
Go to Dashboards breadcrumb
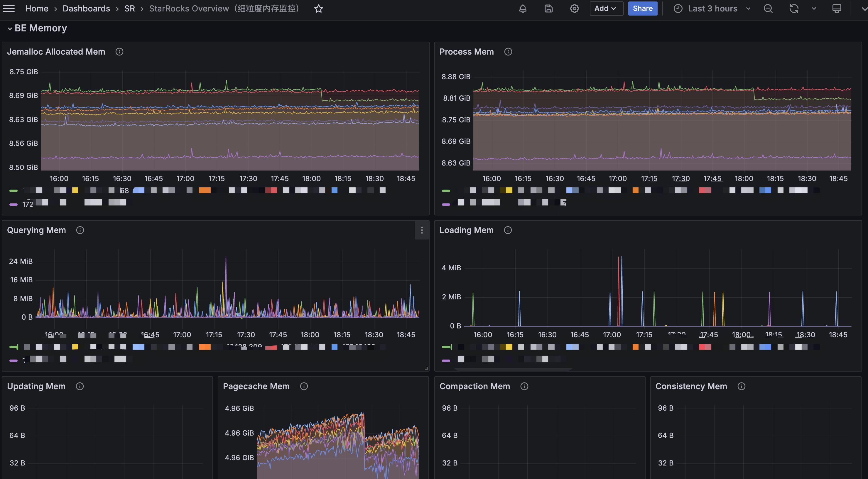tap(86, 9)
